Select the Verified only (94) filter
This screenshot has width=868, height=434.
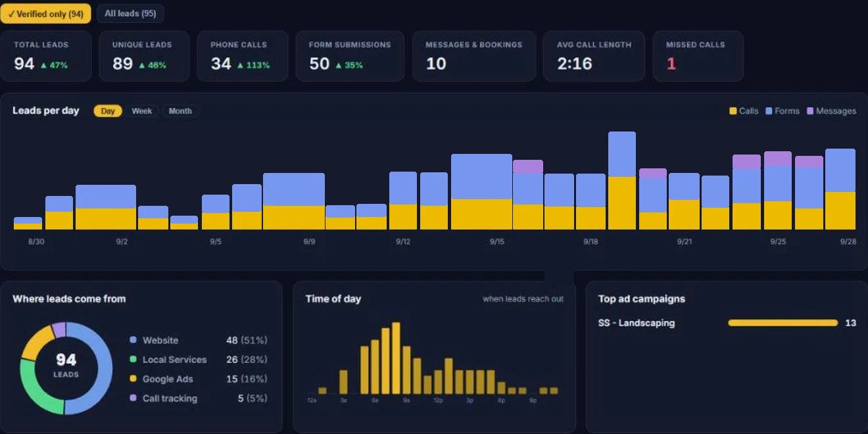pyautogui.click(x=45, y=13)
